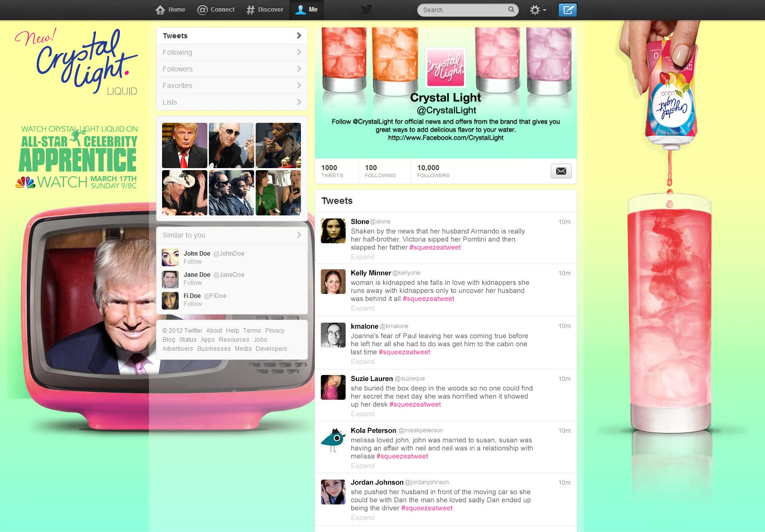This screenshot has width=765, height=532.
Task: Open the settings gear menu
Action: coord(538,10)
